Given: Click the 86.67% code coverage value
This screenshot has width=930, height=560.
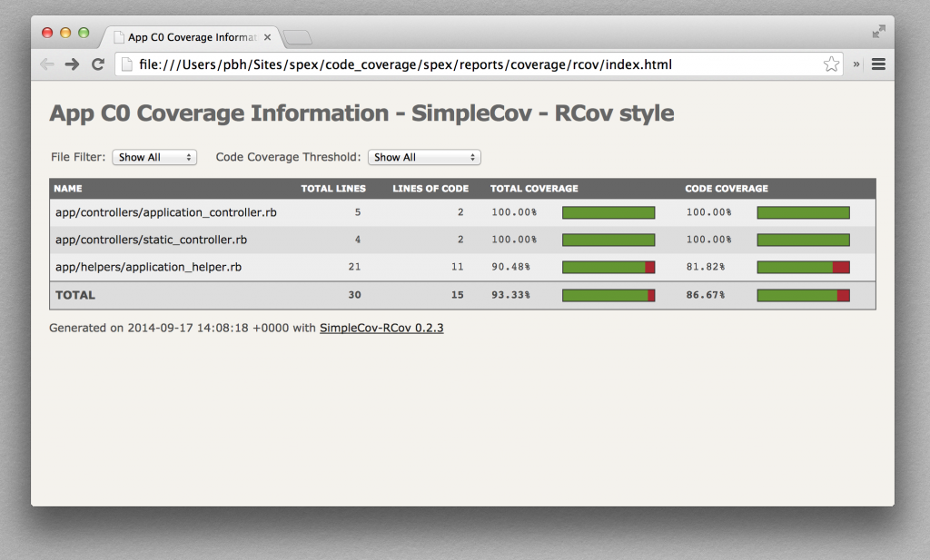Looking at the screenshot, I should tap(705, 294).
